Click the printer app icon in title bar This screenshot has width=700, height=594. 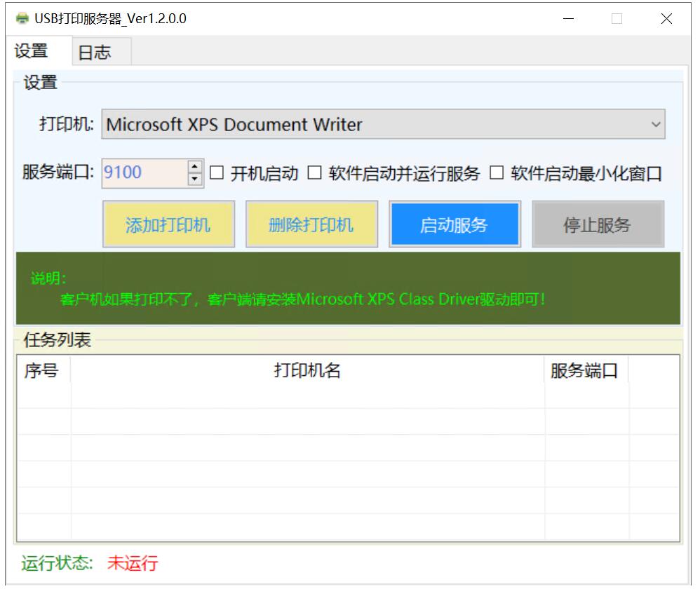tap(22, 19)
